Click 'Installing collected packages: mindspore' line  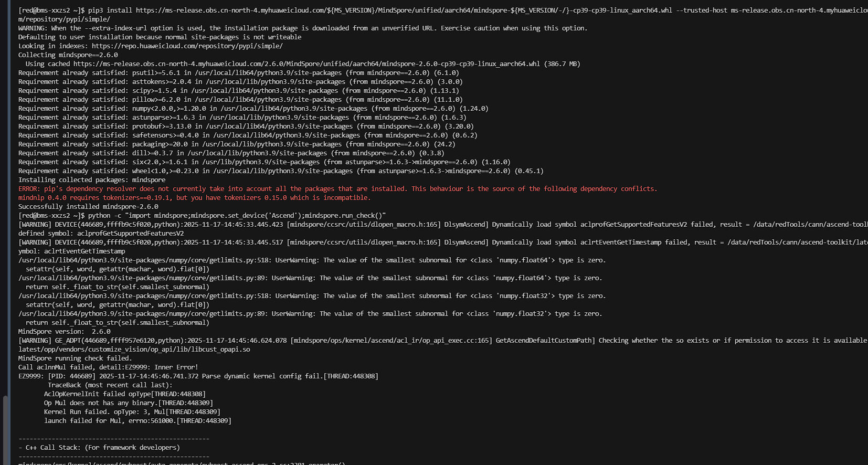92,180
